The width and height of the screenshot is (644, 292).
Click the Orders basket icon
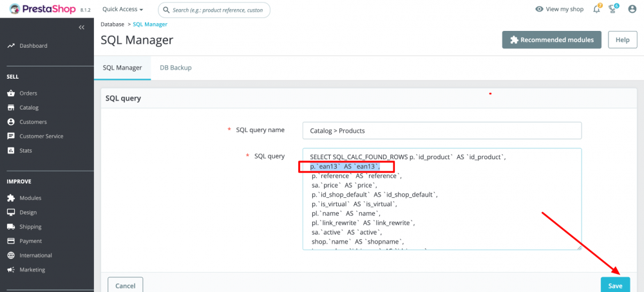[11, 93]
